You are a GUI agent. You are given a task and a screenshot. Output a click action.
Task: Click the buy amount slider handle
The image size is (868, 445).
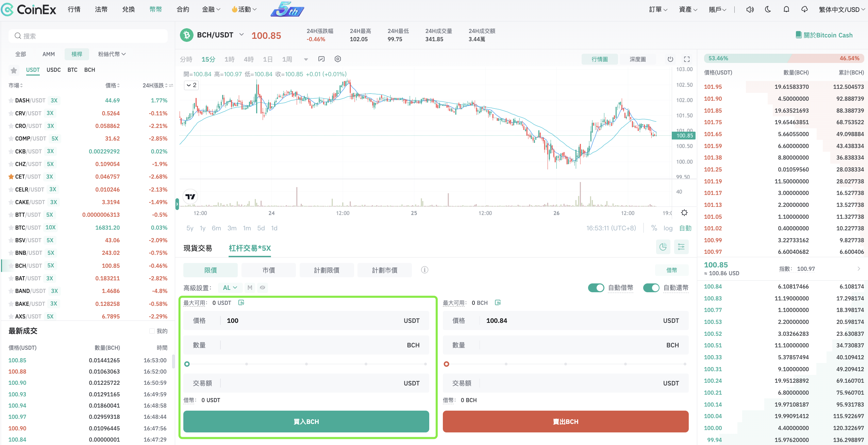pyautogui.click(x=187, y=364)
